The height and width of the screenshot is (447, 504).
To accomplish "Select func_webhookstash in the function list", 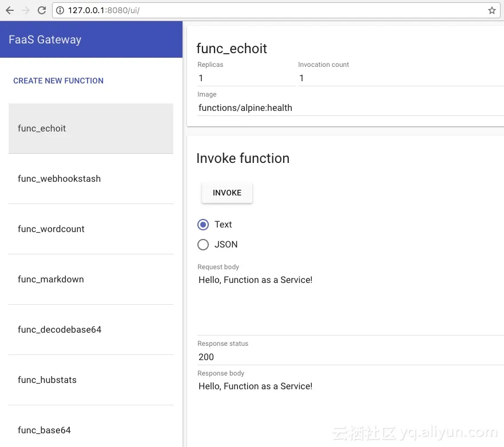I will 91,178.
